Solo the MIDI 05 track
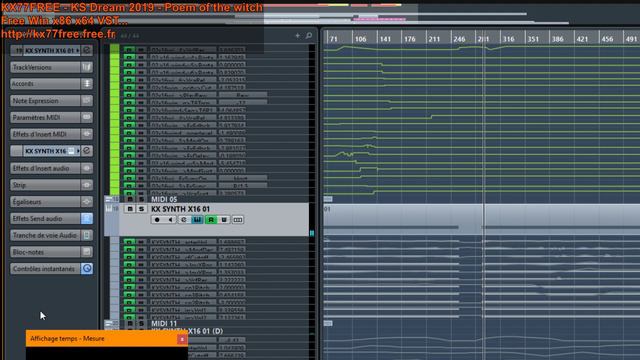The width and height of the screenshot is (640, 360). point(141,199)
